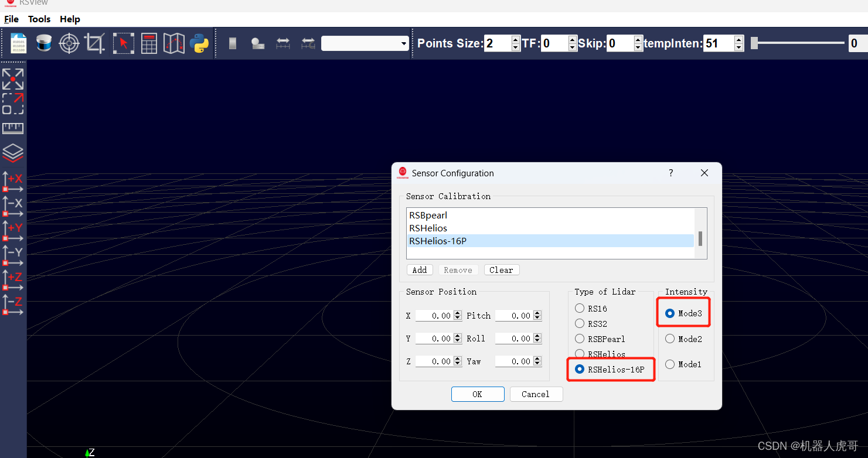The height and width of the screenshot is (458, 868).
Task: Open the empty toolbar combo box
Action: point(365,43)
